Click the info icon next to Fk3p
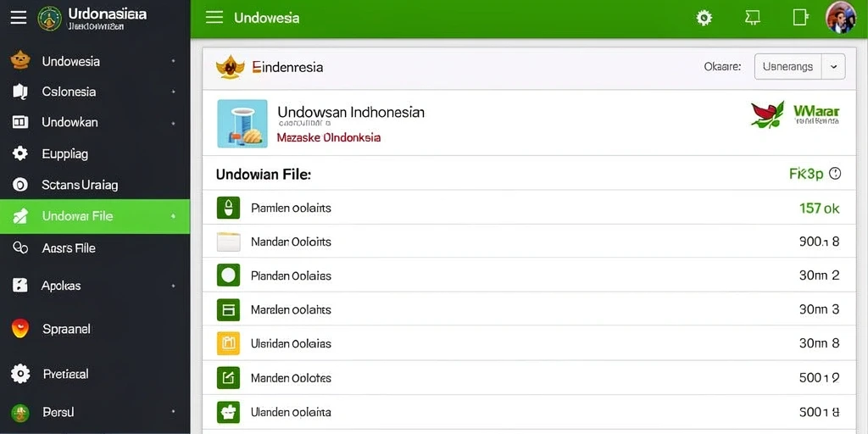Screen dimensions: 868x434 point(835,174)
